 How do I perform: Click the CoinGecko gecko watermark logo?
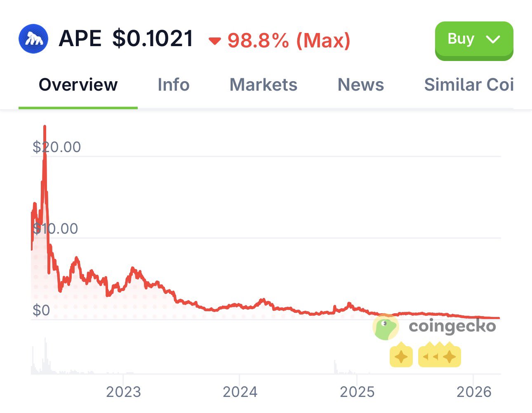[385, 327]
